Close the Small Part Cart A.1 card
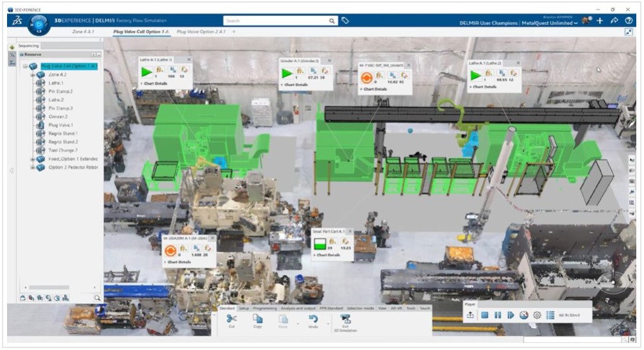The image size is (644, 350). [350, 231]
